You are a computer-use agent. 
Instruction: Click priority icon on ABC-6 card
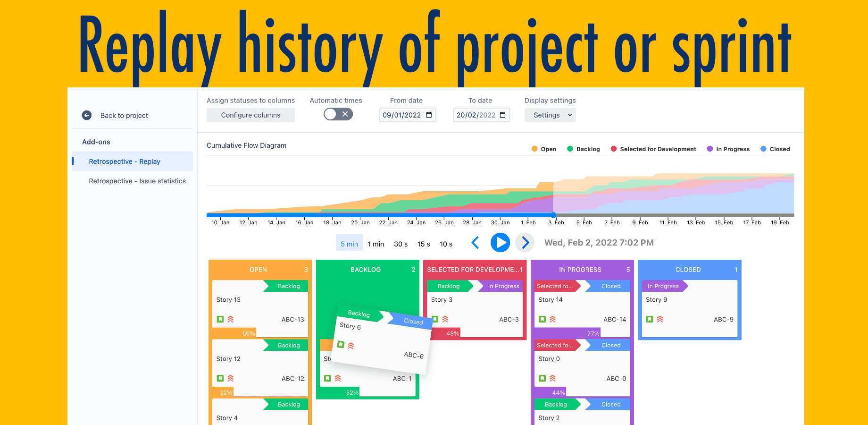click(x=351, y=346)
